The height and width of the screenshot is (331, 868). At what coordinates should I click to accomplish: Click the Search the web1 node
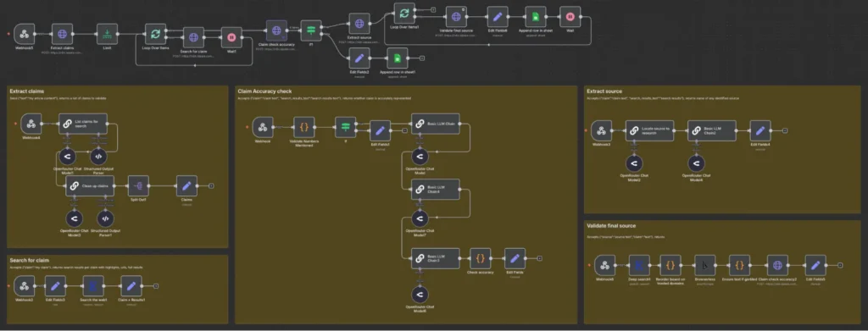(x=93, y=286)
